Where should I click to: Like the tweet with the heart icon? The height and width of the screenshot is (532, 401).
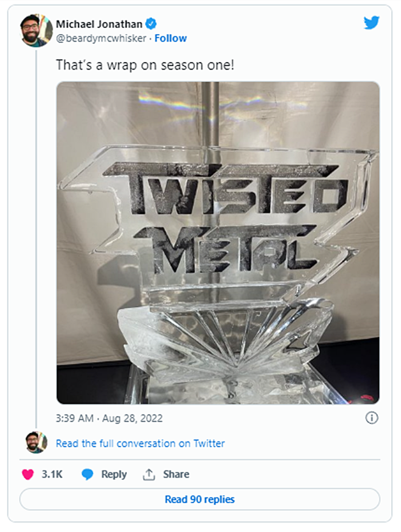tap(27, 474)
